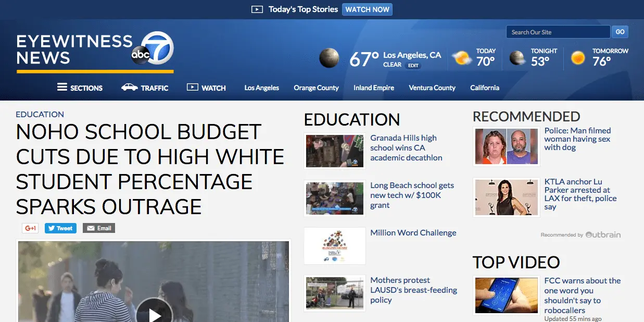Screen dimensions: 644x322
Task: Go to the Los Angeles section
Action: pos(262,88)
